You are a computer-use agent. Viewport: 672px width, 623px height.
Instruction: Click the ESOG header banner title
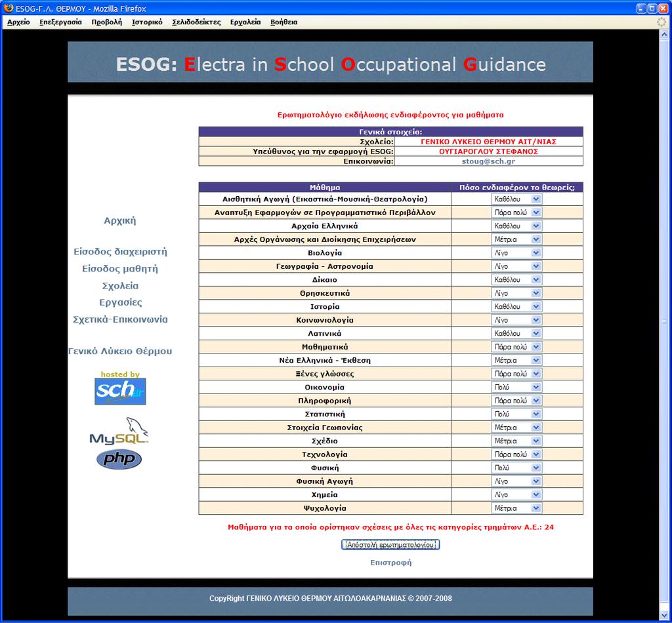(x=331, y=64)
